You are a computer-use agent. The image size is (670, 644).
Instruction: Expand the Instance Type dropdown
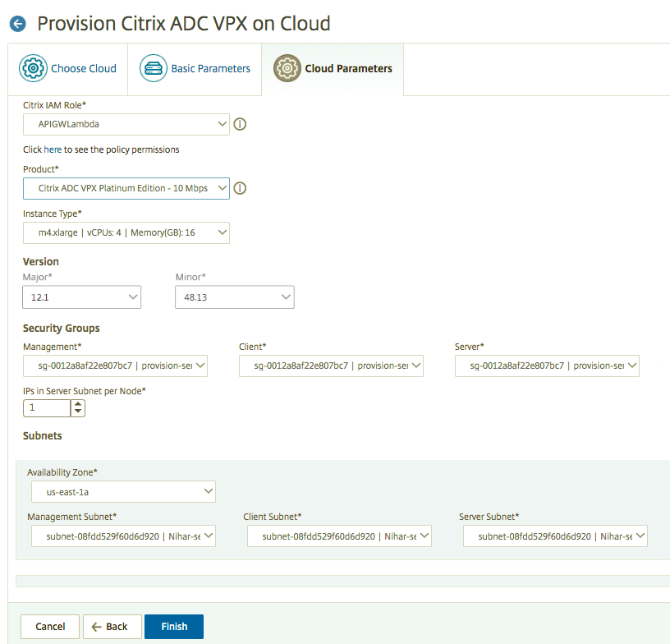tap(126, 233)
